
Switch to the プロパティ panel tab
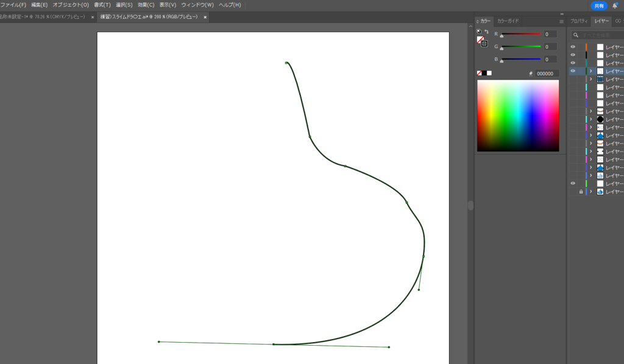tap(580, 21)
